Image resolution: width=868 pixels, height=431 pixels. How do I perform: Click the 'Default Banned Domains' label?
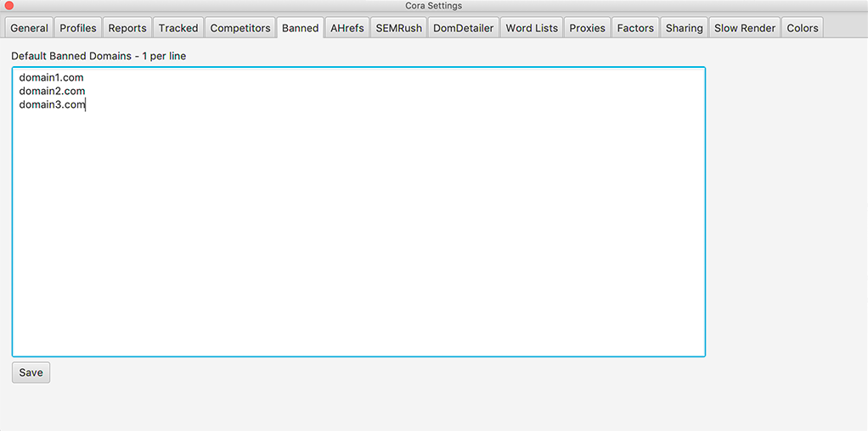pyautogui.click(x=98, y=56)
